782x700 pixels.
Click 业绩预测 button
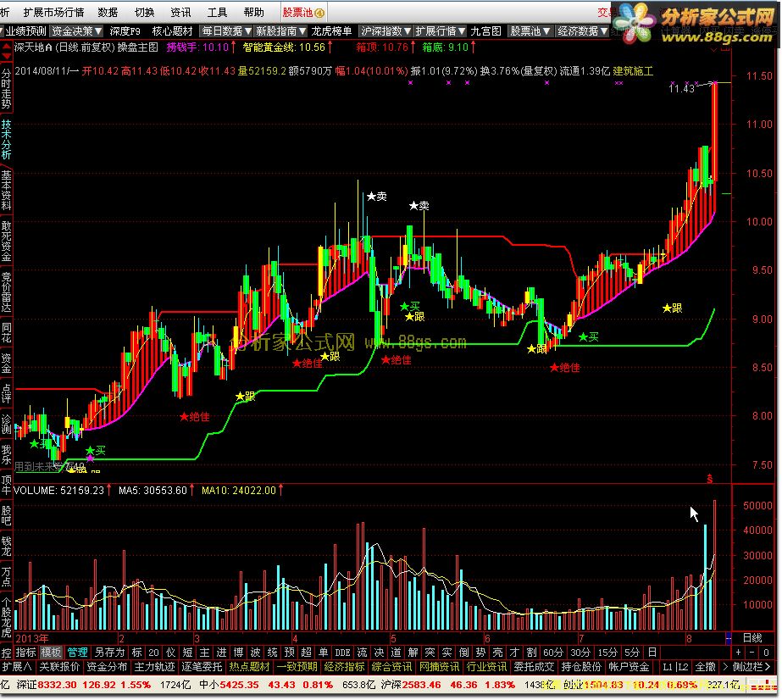tap(25, 31)
